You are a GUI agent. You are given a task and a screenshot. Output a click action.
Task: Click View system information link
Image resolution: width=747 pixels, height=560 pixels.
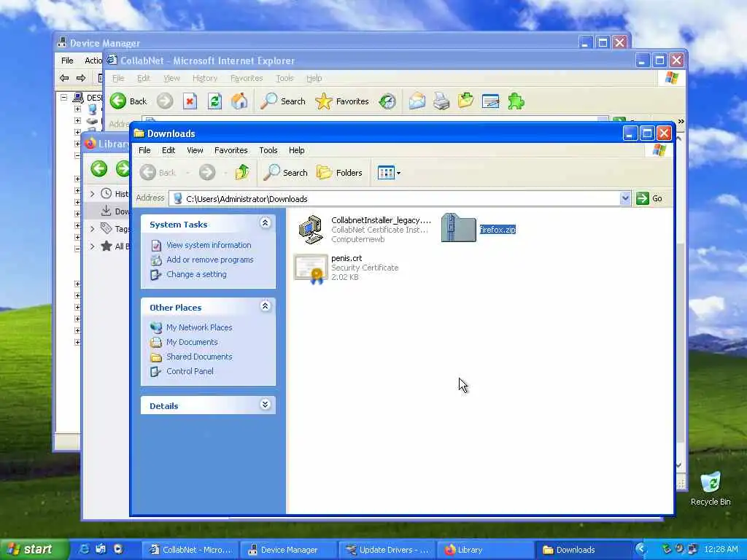pos(209,245)
